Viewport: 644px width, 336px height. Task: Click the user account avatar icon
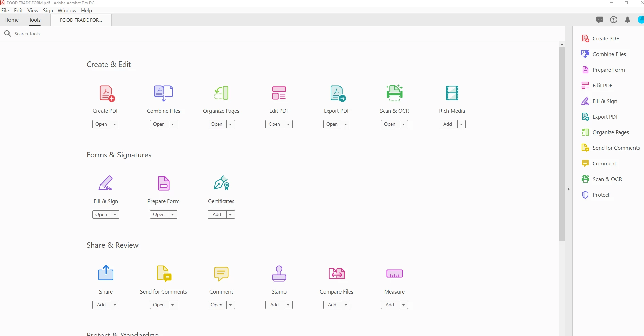coord(641,20)
